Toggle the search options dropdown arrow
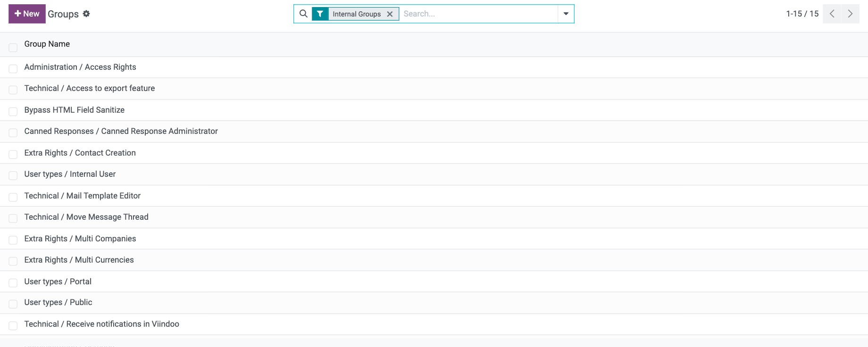This screenshot has height=347, width=868. pos(566,14)
